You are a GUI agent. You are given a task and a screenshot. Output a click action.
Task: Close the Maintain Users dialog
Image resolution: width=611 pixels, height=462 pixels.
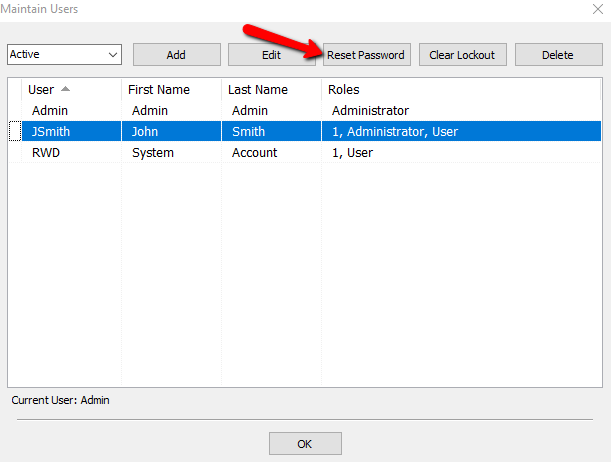coord(598,9)
